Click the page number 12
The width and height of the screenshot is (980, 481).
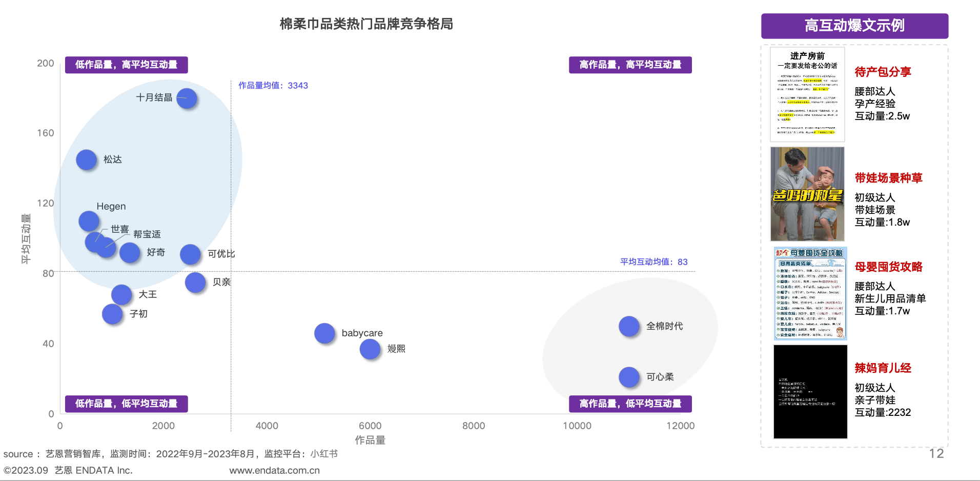point(936,453)
